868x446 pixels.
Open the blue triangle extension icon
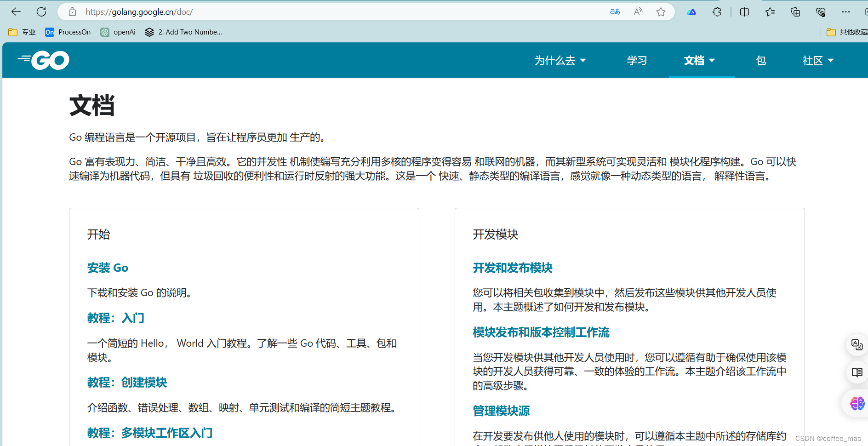(x=691, y=12)
